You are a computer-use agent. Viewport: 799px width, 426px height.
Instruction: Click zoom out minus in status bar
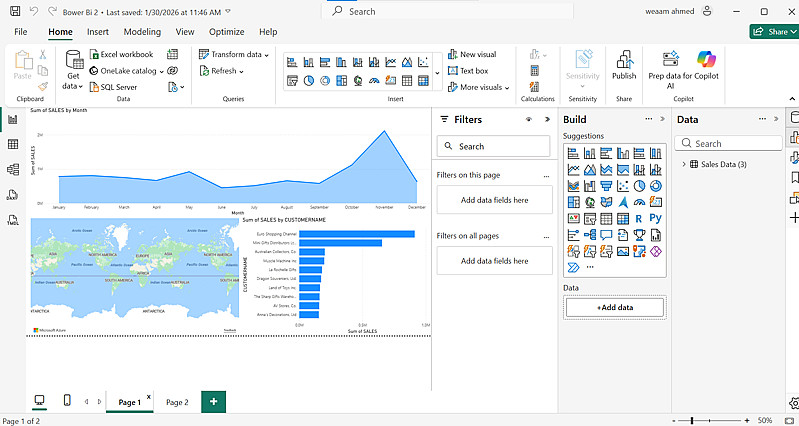675,420
